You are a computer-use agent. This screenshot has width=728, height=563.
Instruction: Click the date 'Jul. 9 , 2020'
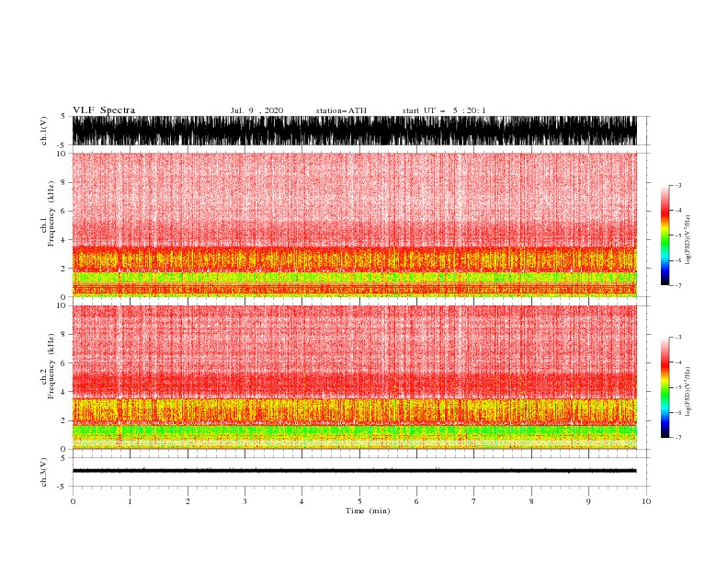(256, 110)
